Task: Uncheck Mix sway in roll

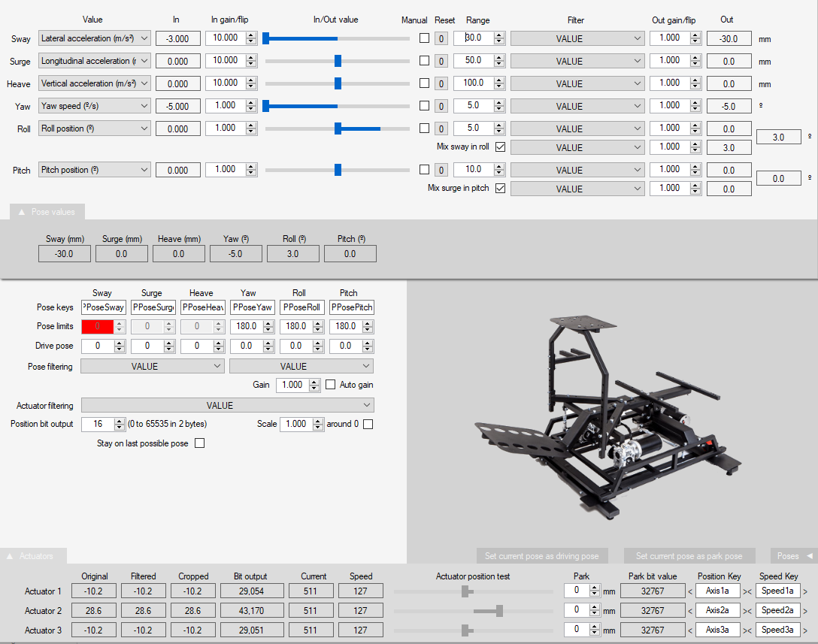Action: (x=500, y=147)
